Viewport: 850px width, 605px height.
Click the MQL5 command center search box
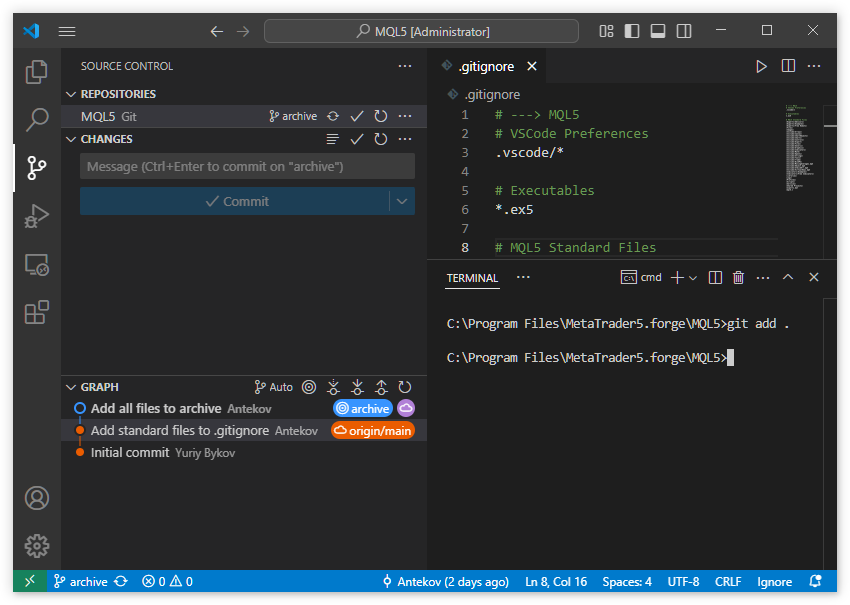pos(421,31)
